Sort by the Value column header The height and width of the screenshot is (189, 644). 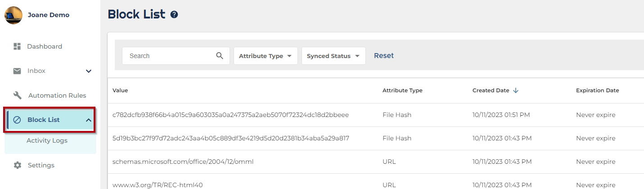click(x=120, y=90)
